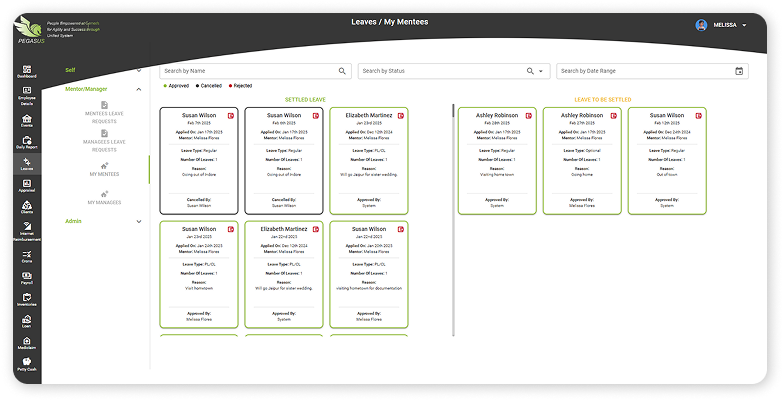Click red icon on Susan Wilson Jan 22nd card
This screenshot has height=401, width=784.
401,229
